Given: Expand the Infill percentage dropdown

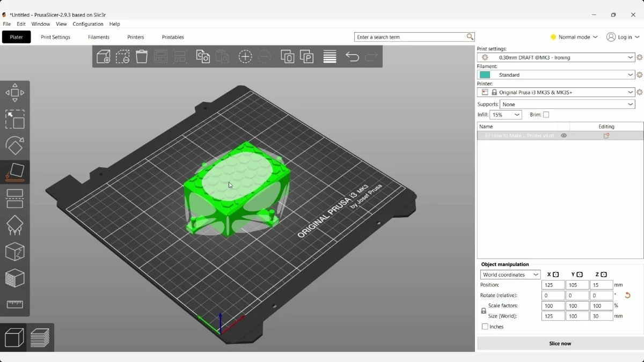Looking at the screenshot, I should tap(506, 115).
